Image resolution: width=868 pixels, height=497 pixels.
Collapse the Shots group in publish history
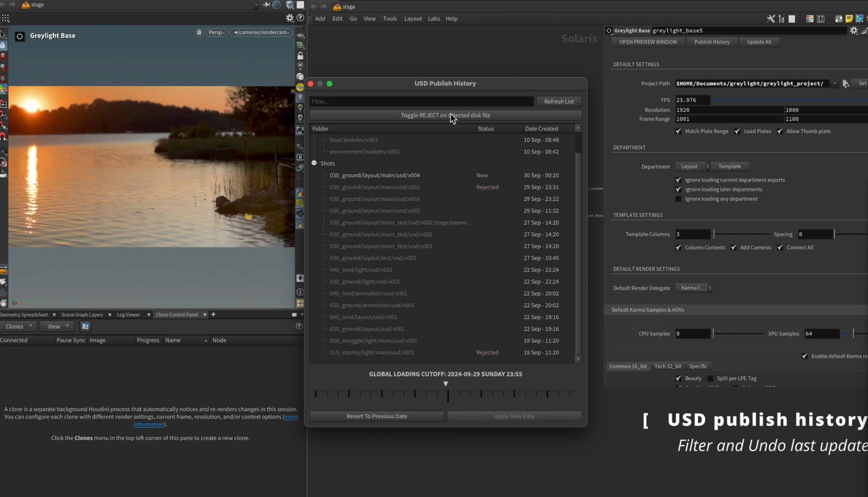tap(314, 163)
